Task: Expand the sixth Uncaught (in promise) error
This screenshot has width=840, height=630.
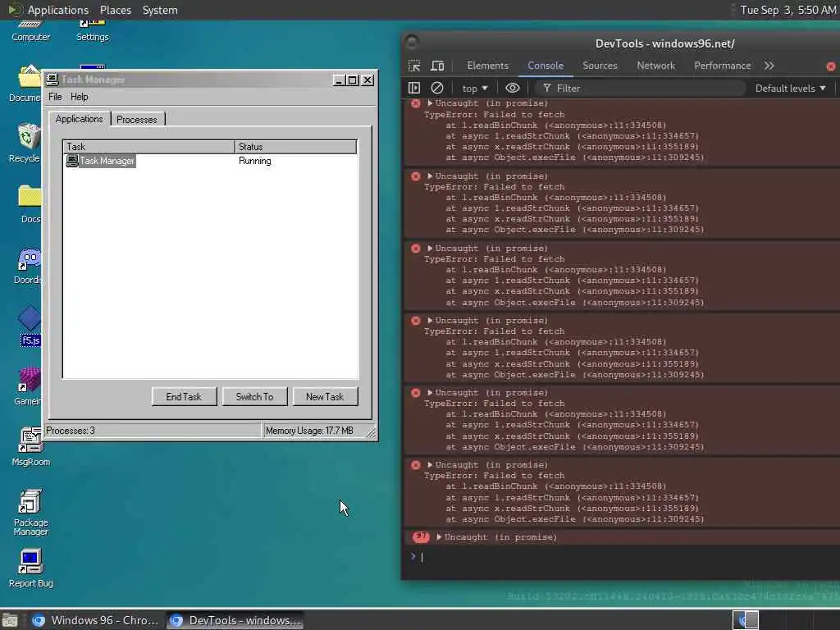Action: click(x=430, y=465)
